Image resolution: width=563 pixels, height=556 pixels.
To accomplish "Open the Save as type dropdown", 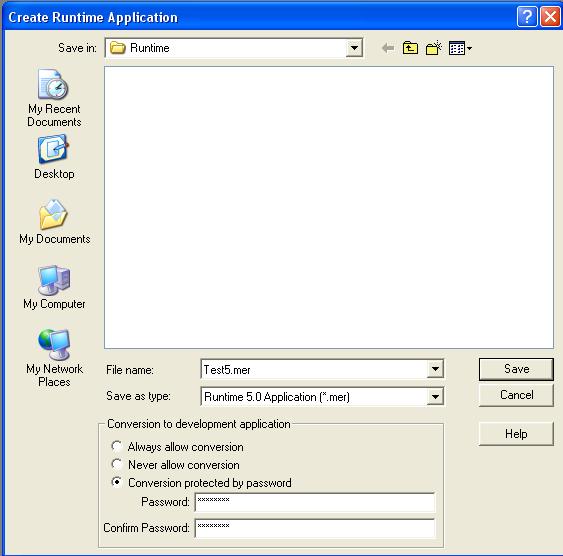I will pyautogui.click(x=435, y=397).
